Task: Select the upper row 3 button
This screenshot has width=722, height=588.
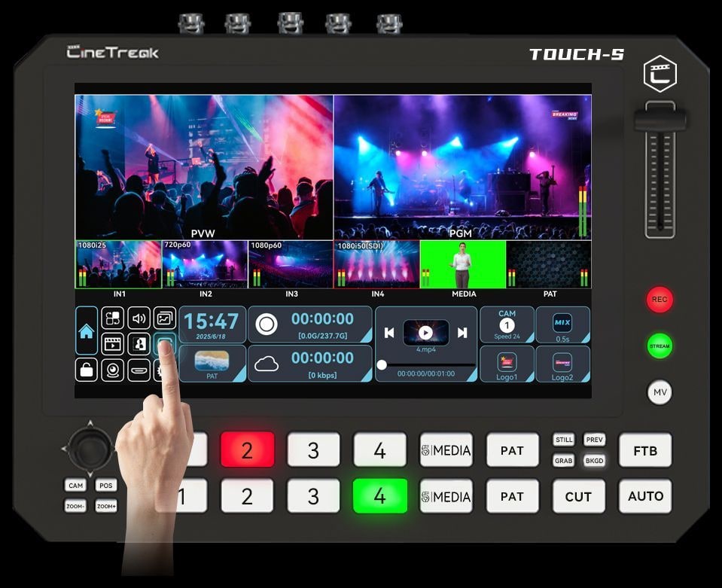Action: pos(314,450)
